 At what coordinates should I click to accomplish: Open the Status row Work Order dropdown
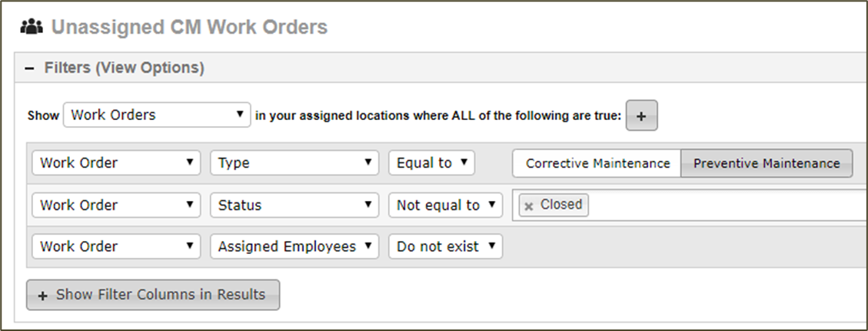tap(116, 205)
